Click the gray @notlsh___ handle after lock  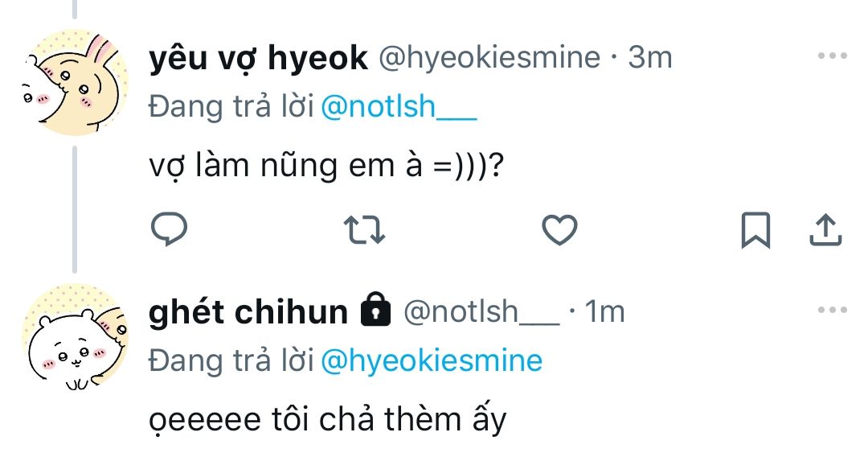pos(480,312)
